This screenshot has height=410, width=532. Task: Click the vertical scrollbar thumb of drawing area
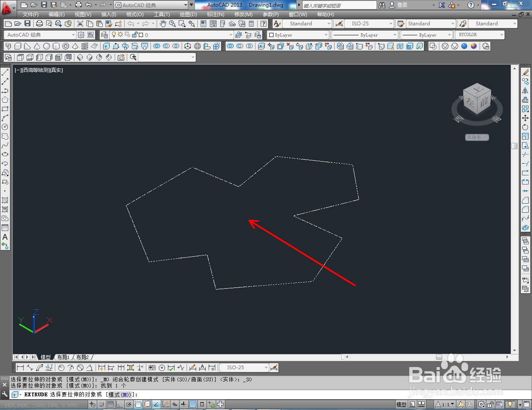click(515, 146)
